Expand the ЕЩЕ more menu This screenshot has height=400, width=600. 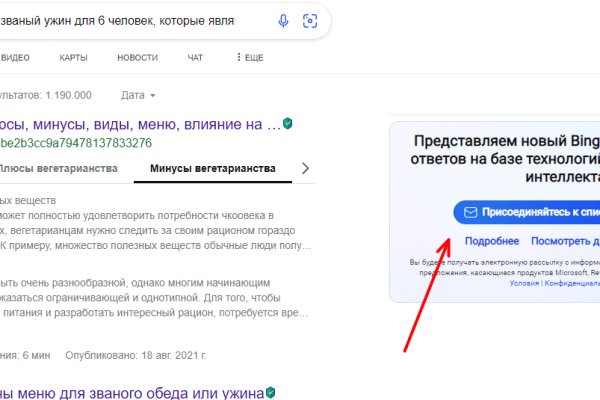click(x=249, y=58)
